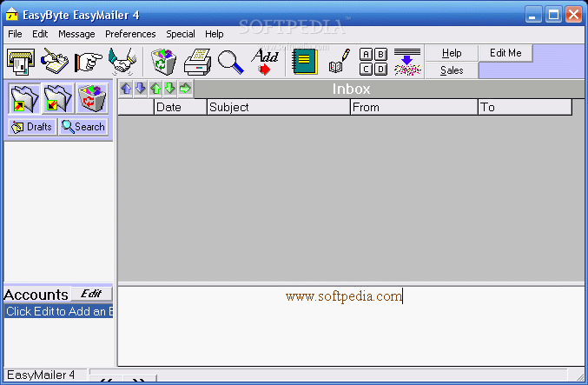Image resolution: width=588 pixels, height=385 pixels.
Task: Maximize the EasyMailer window
Action: (553, 15)
